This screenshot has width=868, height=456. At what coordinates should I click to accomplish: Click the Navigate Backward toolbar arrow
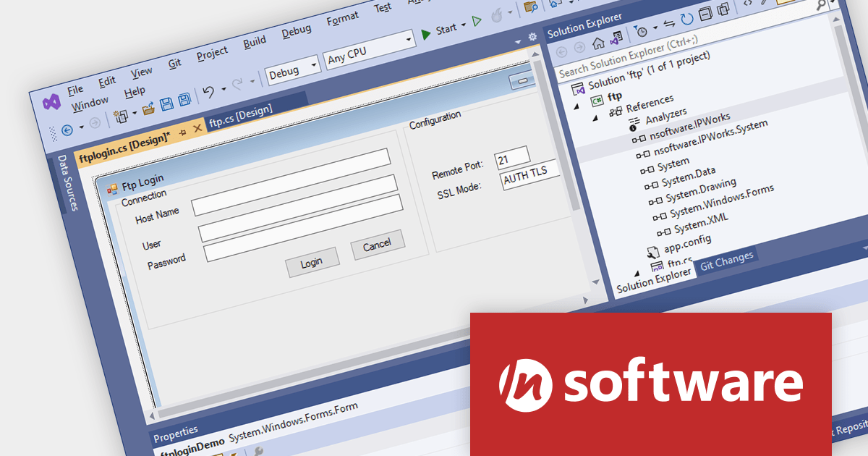point(67,130)
